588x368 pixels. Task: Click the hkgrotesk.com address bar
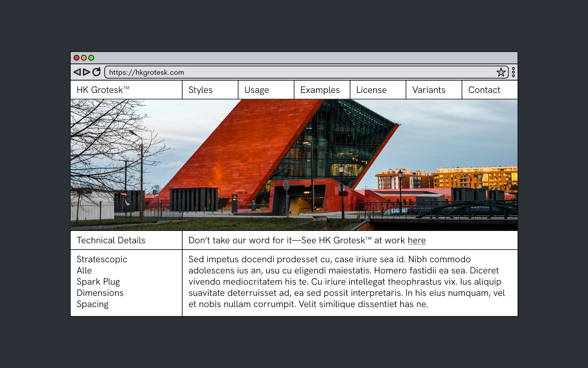307,72
